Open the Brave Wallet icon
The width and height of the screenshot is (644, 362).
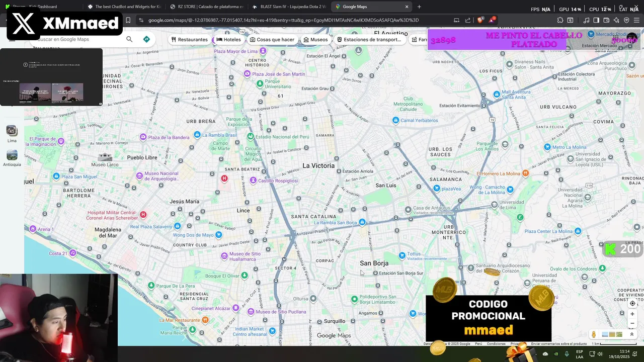(x=606, y=20)
